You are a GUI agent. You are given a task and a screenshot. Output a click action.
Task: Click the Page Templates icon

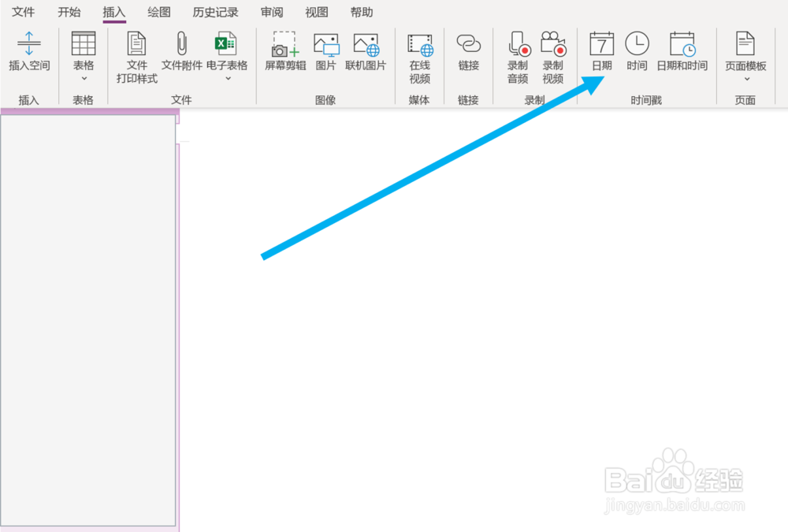click(x=745, y=43)
